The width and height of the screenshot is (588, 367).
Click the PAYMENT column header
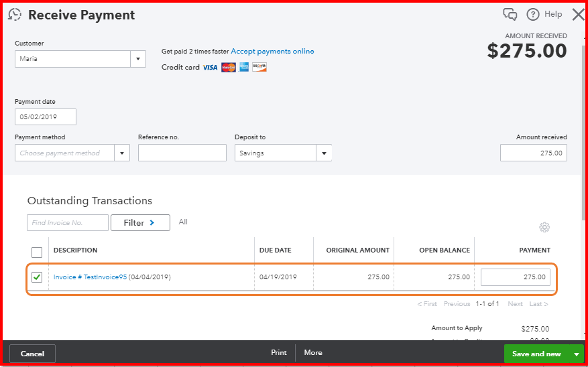coord(535,250)
